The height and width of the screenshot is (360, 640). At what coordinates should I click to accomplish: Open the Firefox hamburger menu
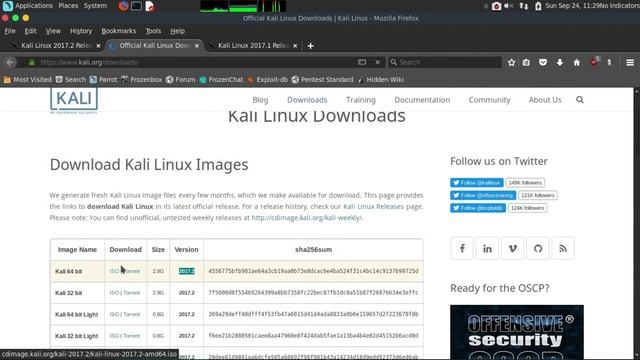point(630,62)
